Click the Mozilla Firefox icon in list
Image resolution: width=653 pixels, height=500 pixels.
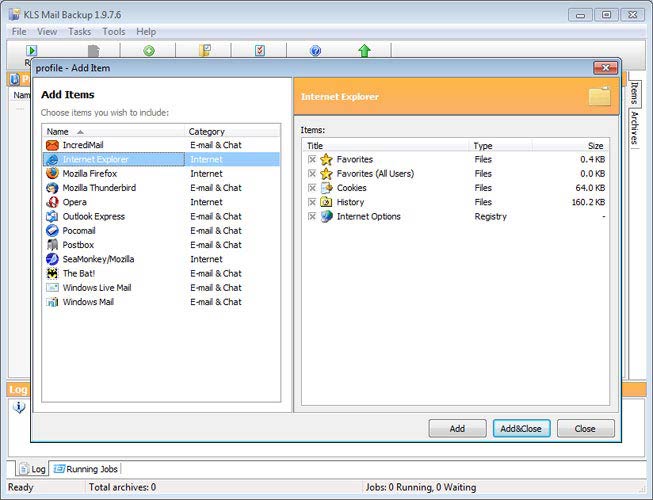pyautogui.click(x=53, y=173)
